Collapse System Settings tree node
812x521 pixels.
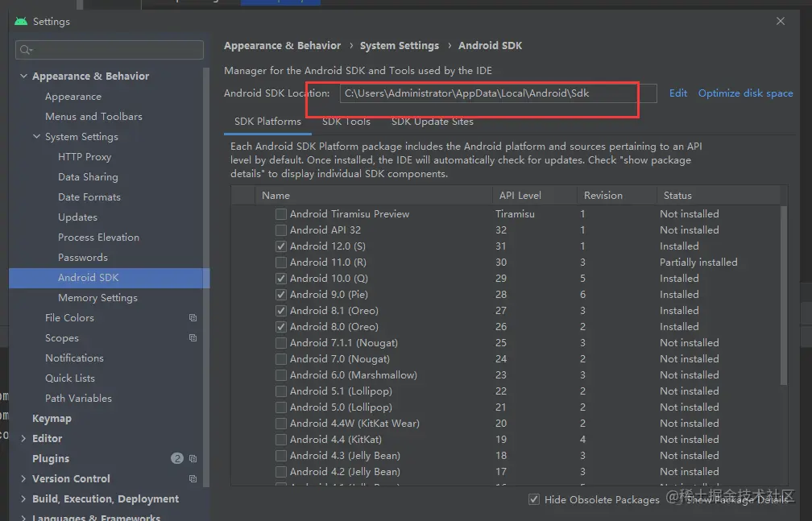point(36,137)
